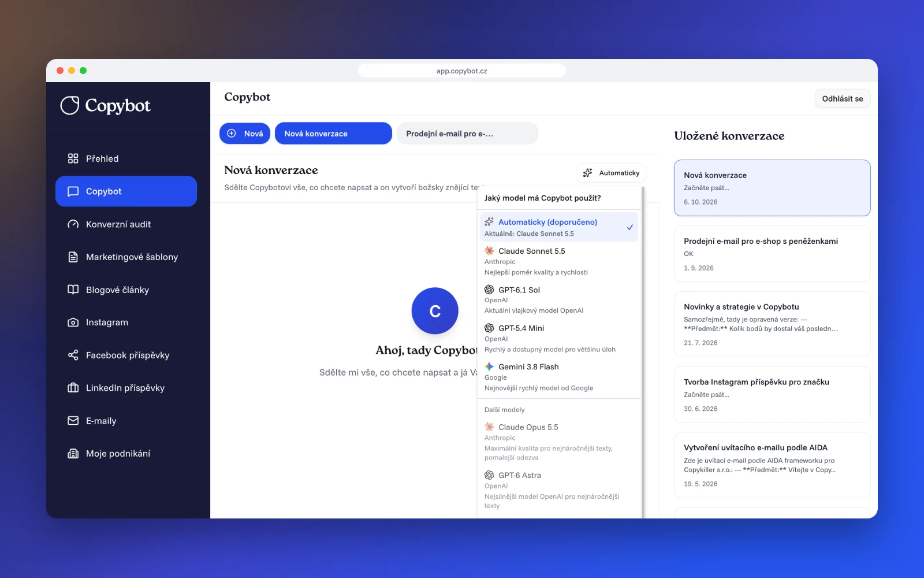Open saved conversation Novinky a strategie v Copybotu
The image size is (924, 578).
[772, 324]
